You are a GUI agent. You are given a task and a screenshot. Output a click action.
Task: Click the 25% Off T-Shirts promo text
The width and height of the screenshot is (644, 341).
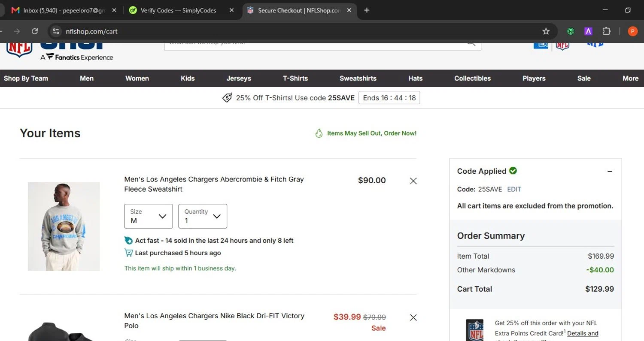point(295,98)
